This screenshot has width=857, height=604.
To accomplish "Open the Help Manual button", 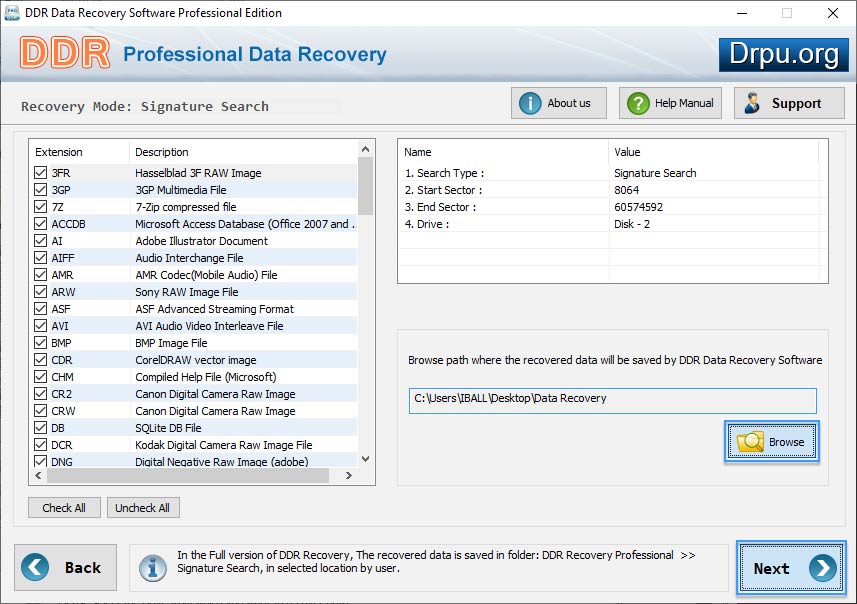I will point(670,103).
